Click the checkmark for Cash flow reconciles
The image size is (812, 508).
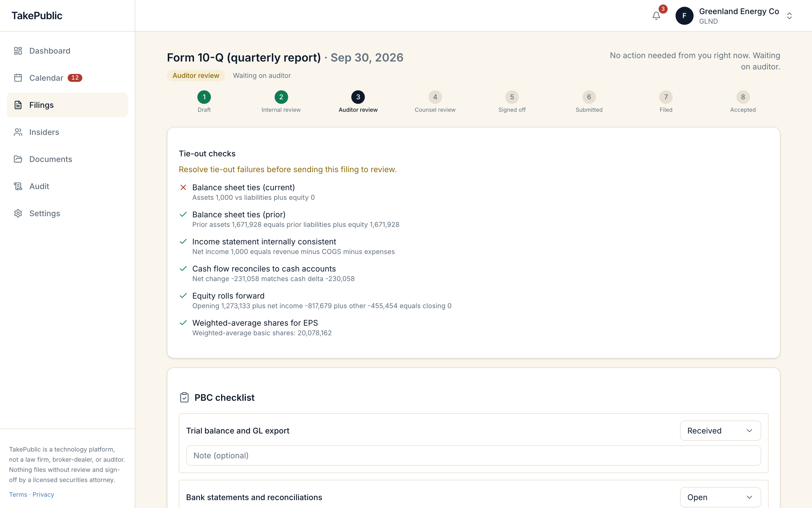click(183, 268)
